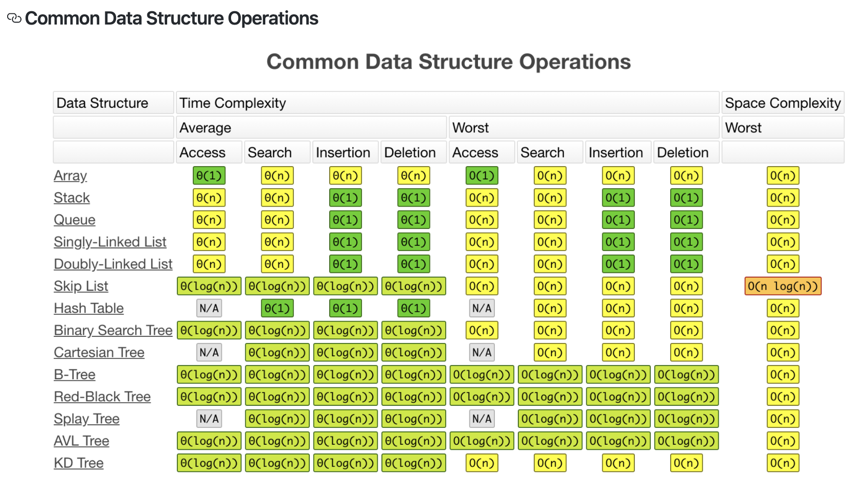This screenshot has width=868, height=503.
Task: Open the Splay Tree link
Action: (x=86, y=419)
